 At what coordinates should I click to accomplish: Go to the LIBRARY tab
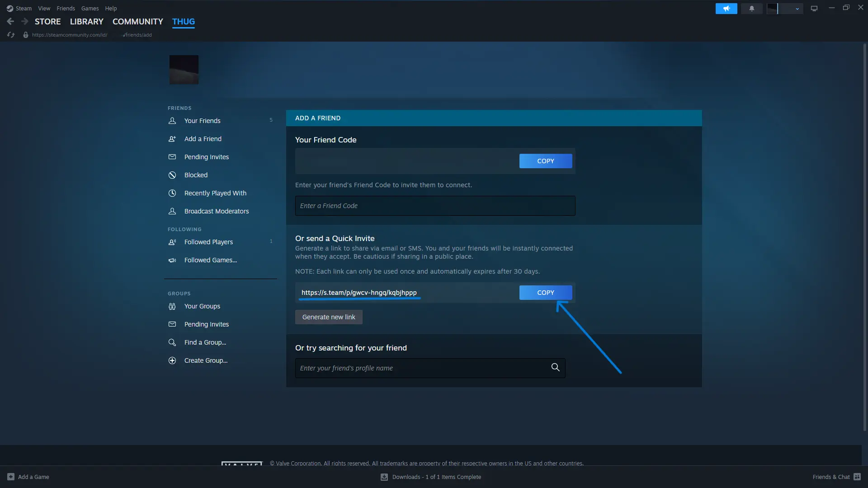tap(87, 22)
